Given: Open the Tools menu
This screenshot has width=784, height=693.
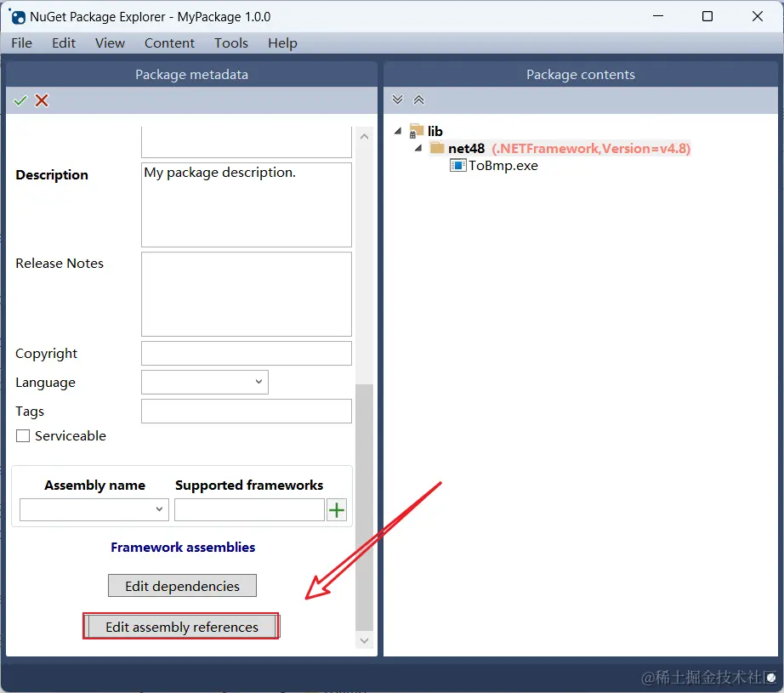Looking at the screenshot, I should pyautogui.click(x=231, y=43).
